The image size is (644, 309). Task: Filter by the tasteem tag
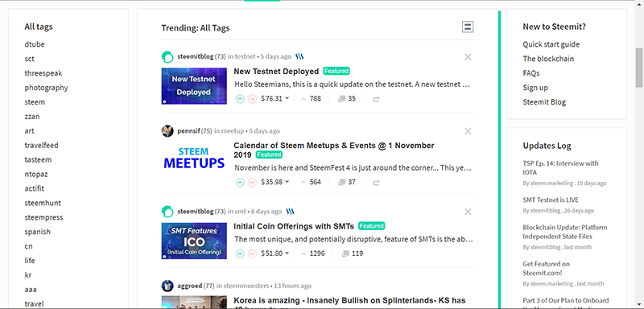[x=38, y=159]
